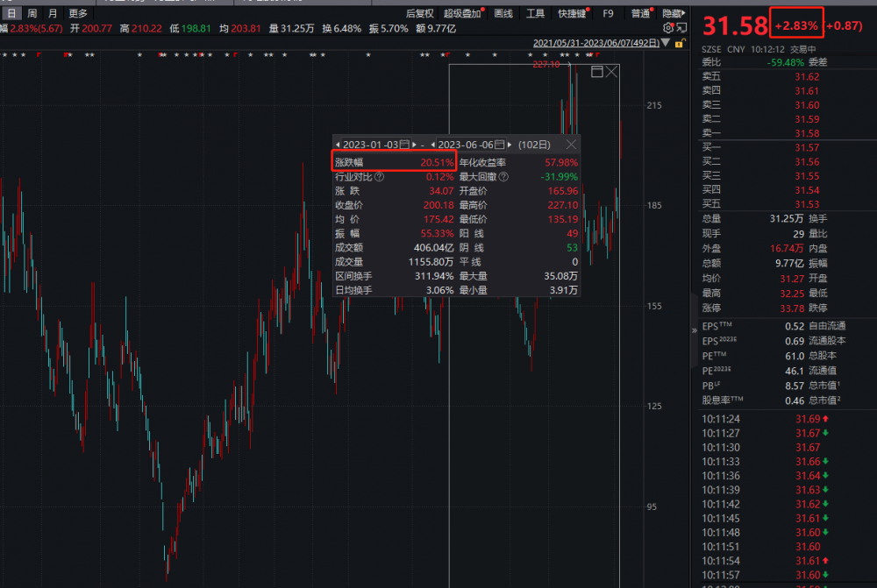877x588 pixels.
Task: Click the F9 toolbar button
Action: point(608,13)
